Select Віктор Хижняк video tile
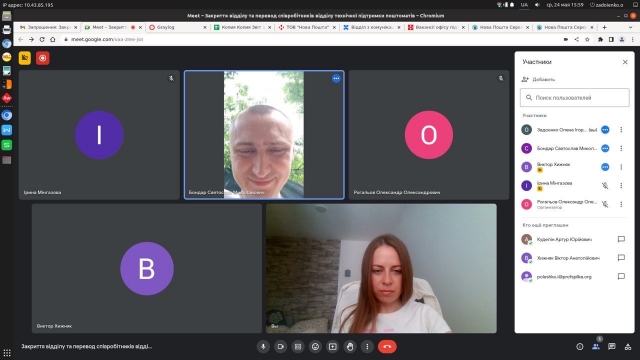 (147, 269)
